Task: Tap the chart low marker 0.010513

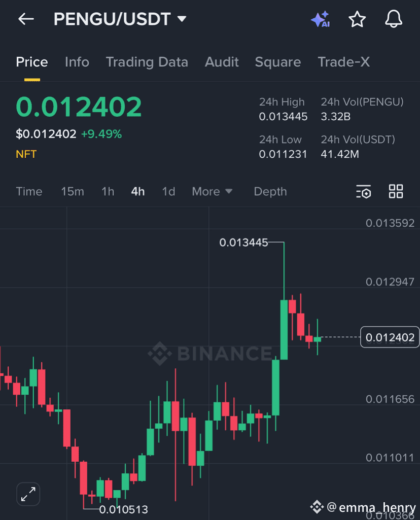Action: point(123,509)
